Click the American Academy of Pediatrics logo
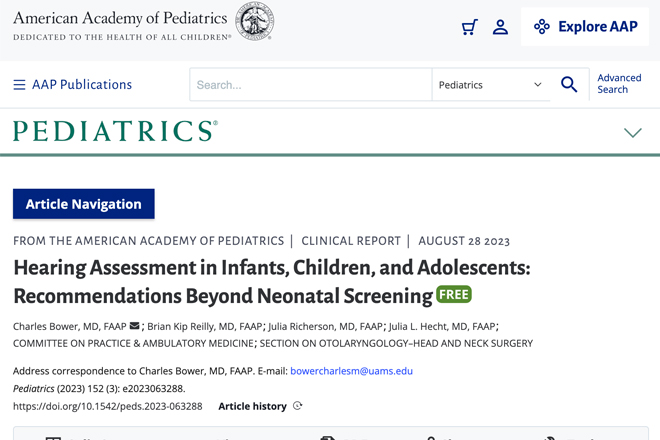This screenshot has height=440, width=660. coord(143,22)
